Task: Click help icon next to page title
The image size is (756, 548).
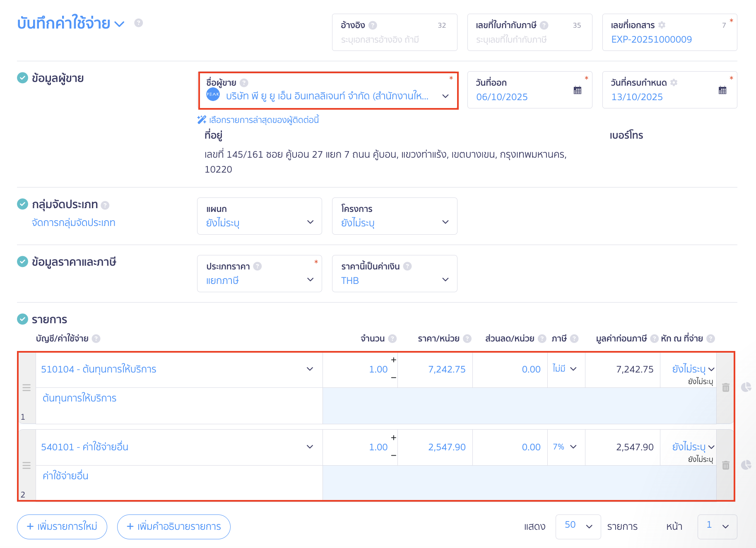Action: (x=139, y=23)
